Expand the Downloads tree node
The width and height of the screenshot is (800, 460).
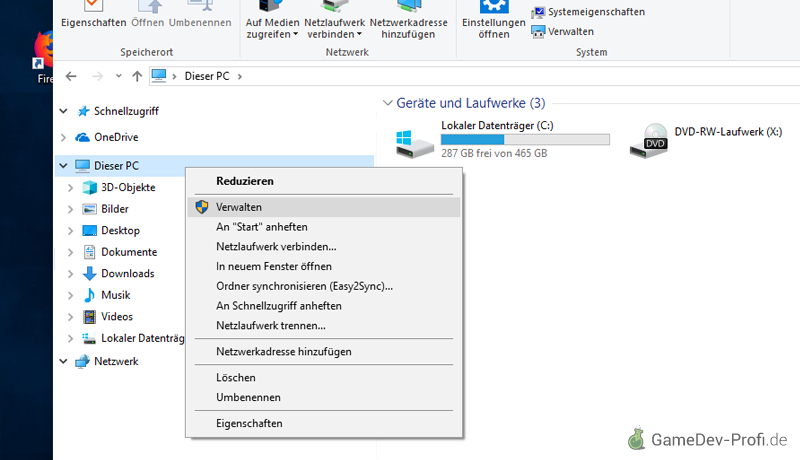[70, 274]
